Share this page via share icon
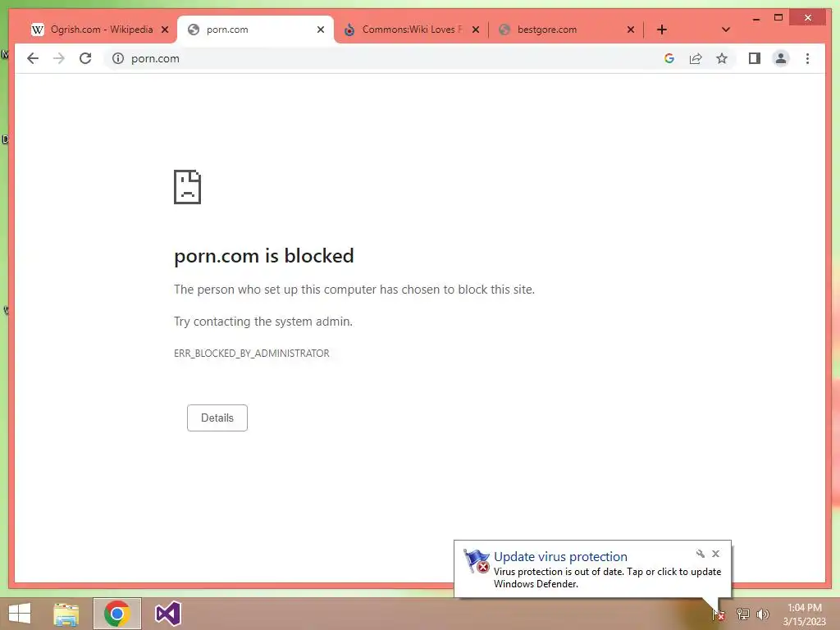840x630 pixels. (x=696, y=58)
